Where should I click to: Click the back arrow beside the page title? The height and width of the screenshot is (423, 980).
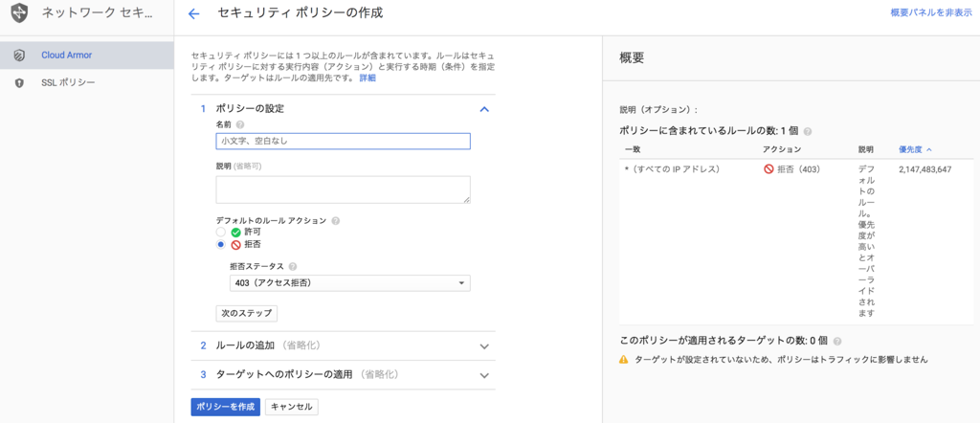tap(194, 13)
